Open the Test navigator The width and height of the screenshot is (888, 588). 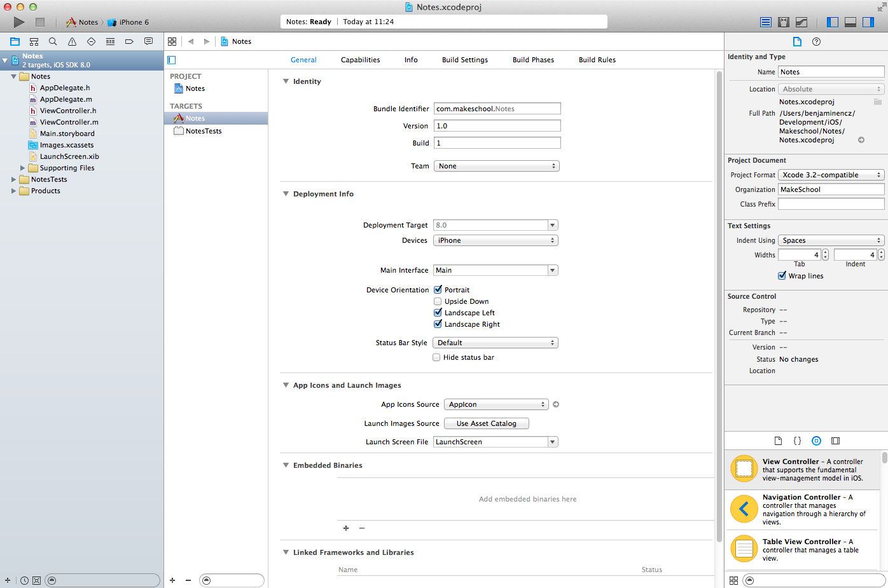(91, 41)
